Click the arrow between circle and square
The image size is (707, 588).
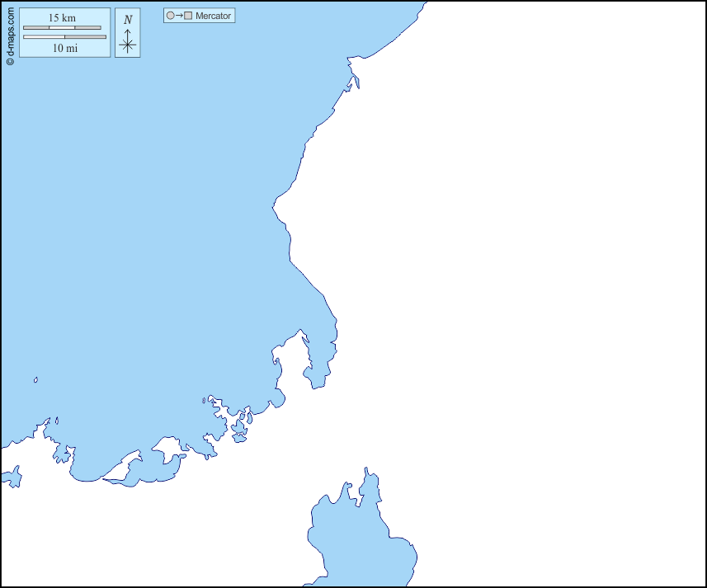[x=179, y=16]
